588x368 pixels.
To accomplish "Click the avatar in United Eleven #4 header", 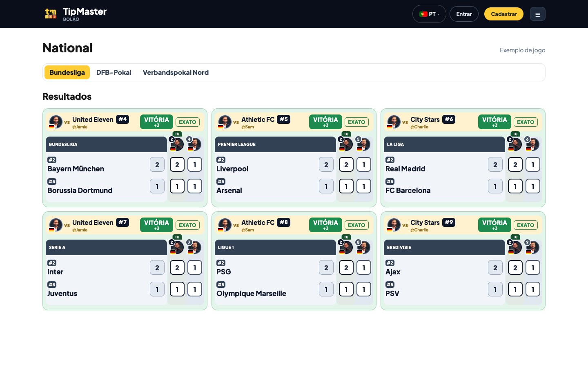I will (56, 122).
